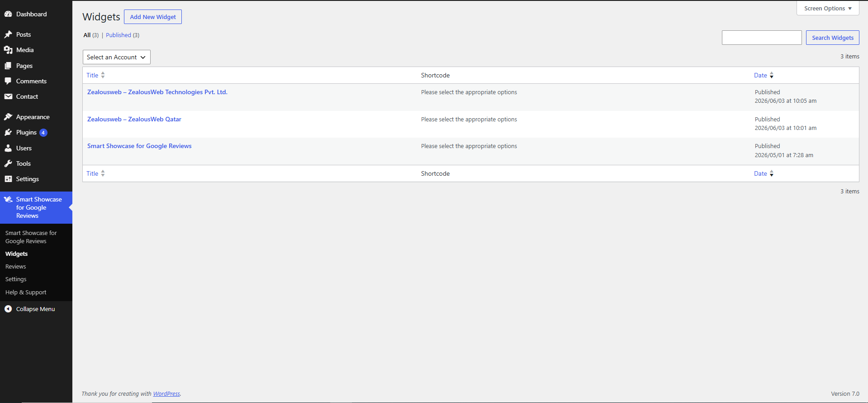Click the Appearance paintbrush icon

pos(8,117)
